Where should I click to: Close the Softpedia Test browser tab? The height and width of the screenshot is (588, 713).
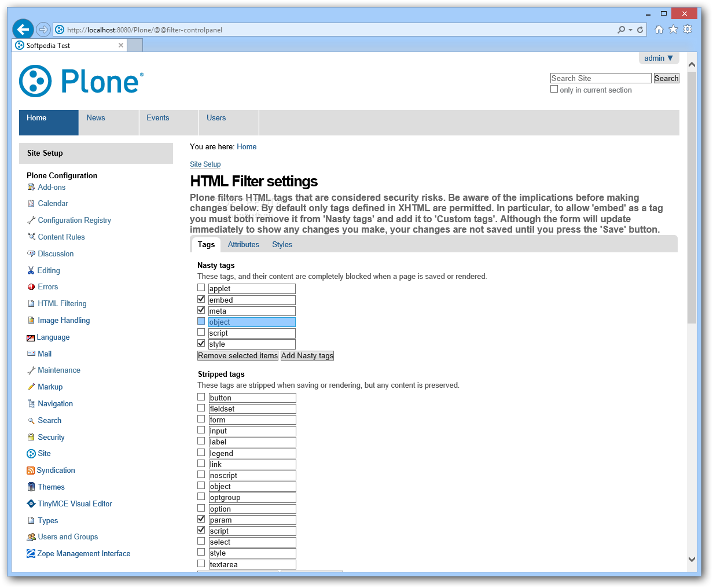(x=121, y=45)
